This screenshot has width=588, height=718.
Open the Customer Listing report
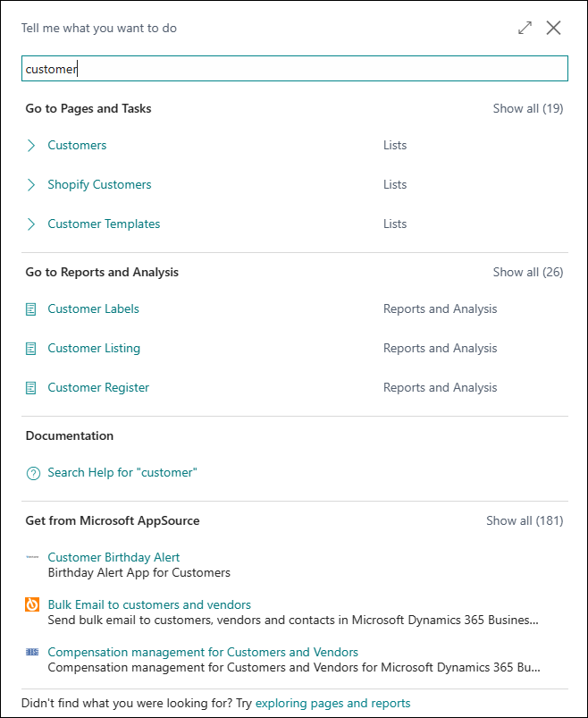coord(94,348)
